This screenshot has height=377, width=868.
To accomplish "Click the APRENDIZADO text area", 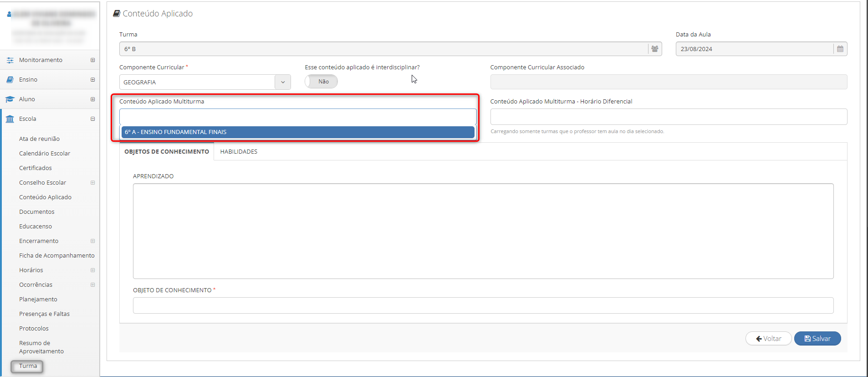I will point(483,231).
